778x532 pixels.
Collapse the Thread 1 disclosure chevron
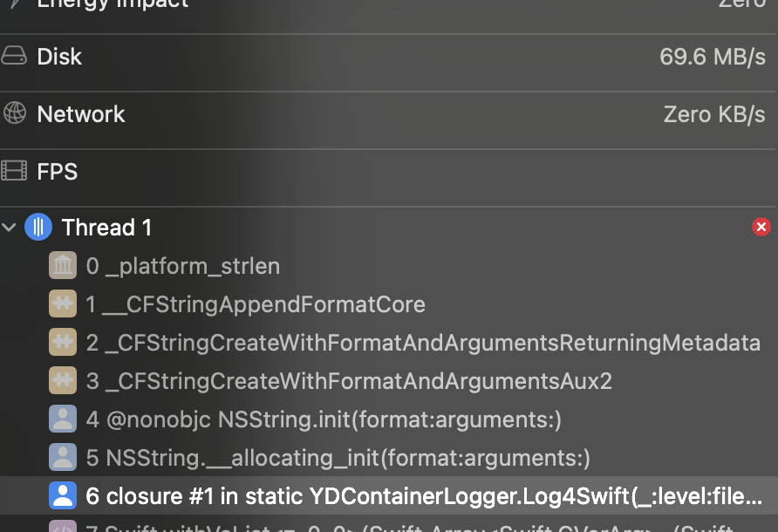coord(10,228)
